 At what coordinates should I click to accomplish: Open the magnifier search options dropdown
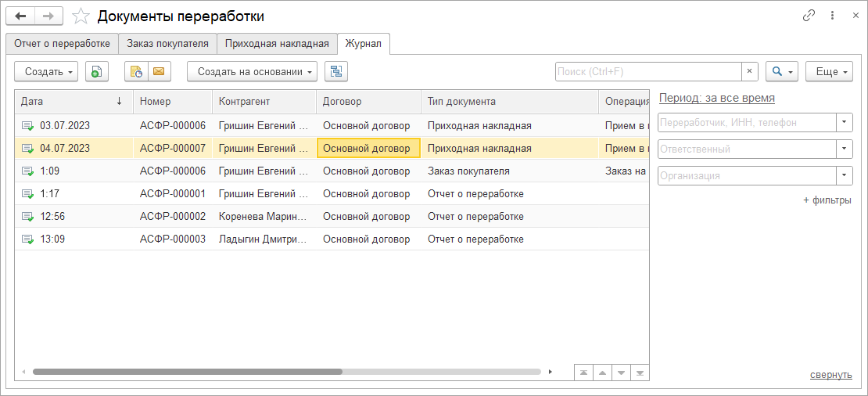pyautogui.click(x=781, y=72)
